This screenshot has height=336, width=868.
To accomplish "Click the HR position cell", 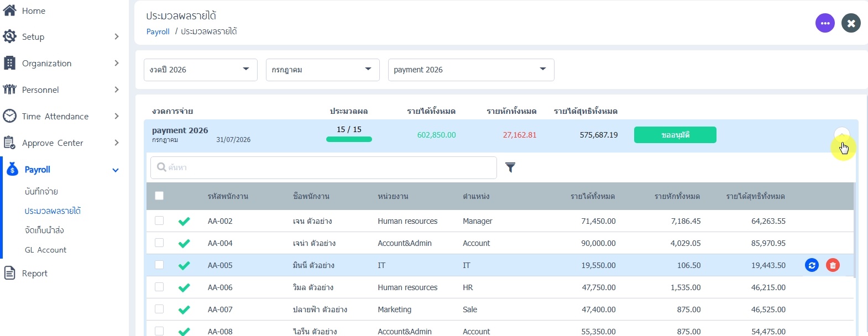I will 468,287.
